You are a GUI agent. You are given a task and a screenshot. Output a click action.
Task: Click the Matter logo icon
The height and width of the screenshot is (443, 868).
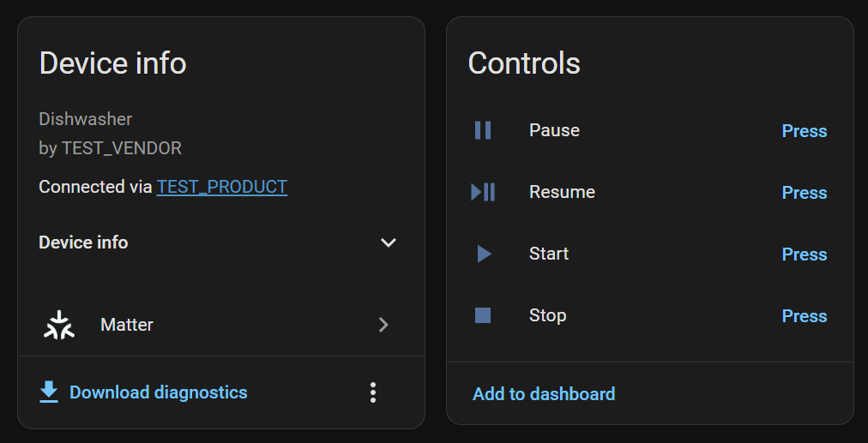pos(59,325)
